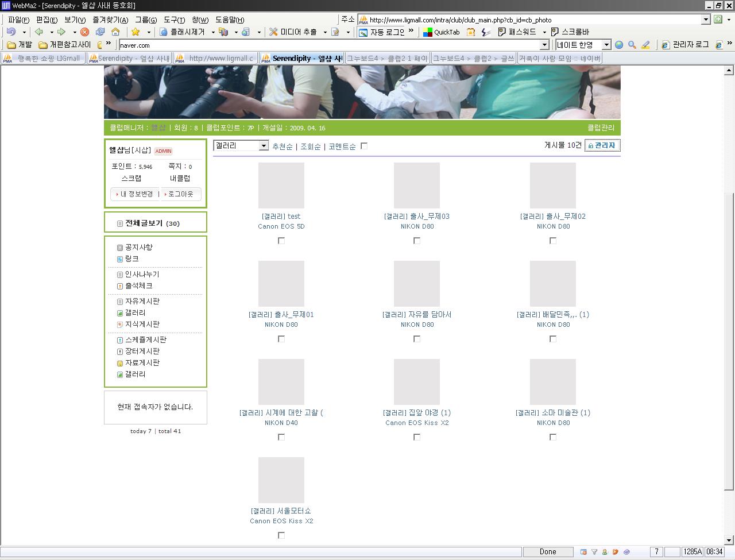The height and width of the screenshot is (560, 735).
Task: Check the box under 출사_무제03
Action: (417, 241)
